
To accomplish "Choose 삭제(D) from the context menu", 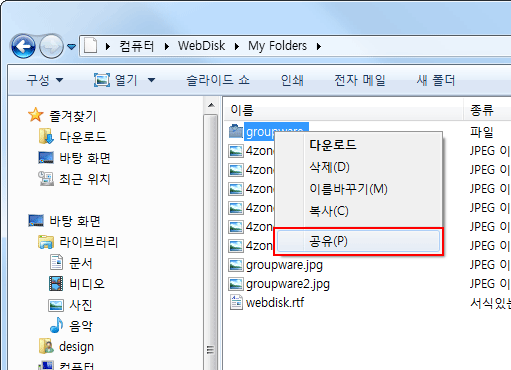I will pos(359,167).
